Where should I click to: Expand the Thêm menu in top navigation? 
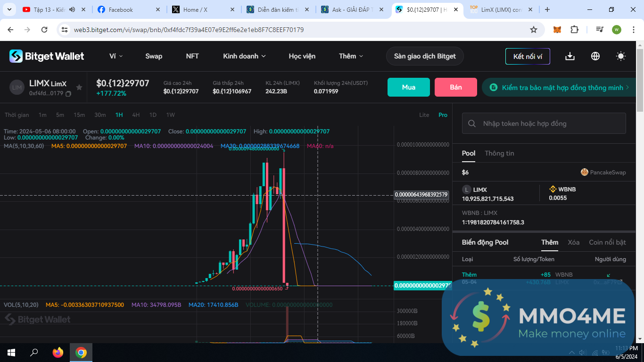[351, 56]
